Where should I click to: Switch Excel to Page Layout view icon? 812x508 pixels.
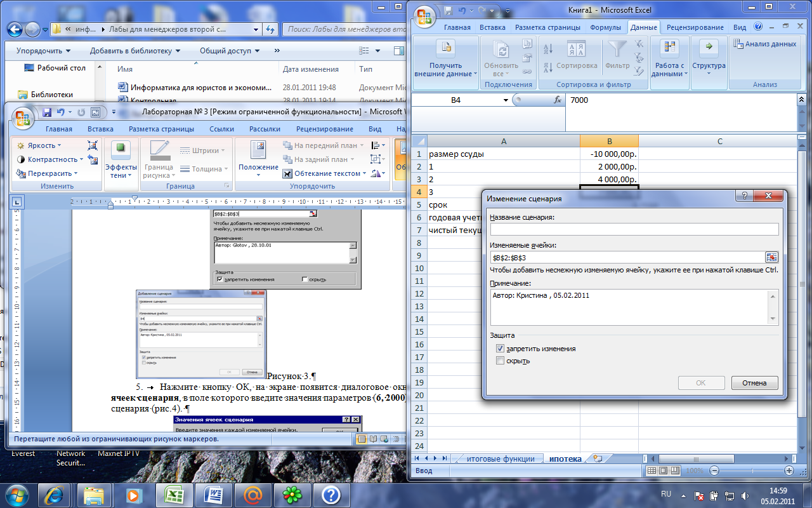[663, 471]
